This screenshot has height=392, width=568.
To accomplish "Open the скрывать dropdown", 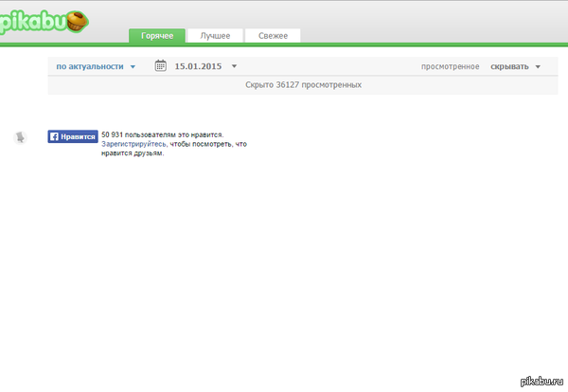I will [x=510, y=66].
